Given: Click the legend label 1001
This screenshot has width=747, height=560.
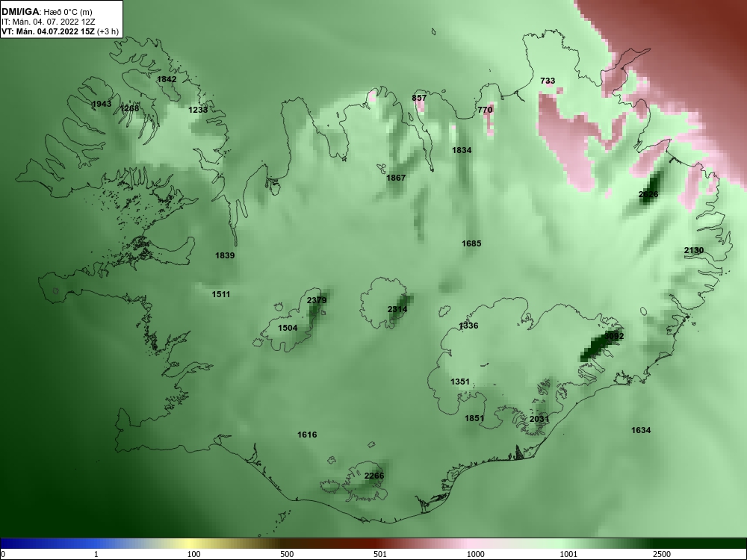Looking at the screenshot, I should pyautogui.click(x=568, y=554).
